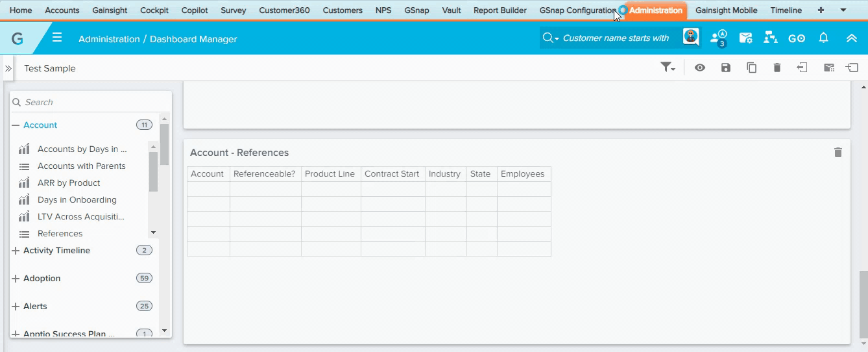Click the Test Sample dashboard title
The image size is (868, 352).
coord(50,68)
